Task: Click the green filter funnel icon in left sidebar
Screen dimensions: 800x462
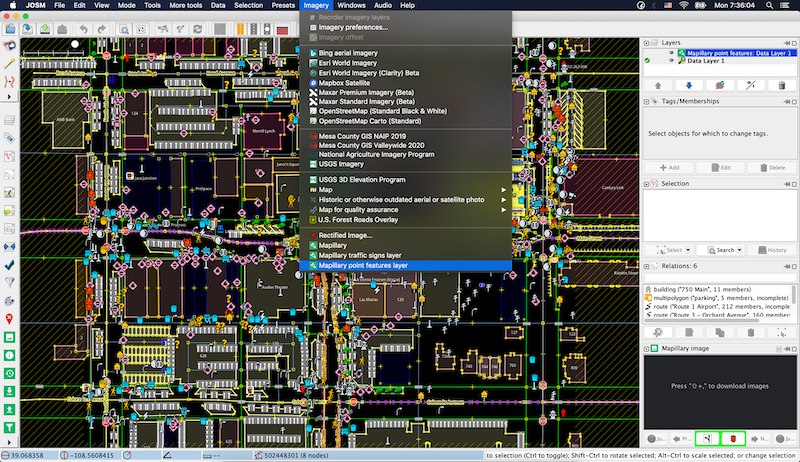Action: [x=9, y=427]
